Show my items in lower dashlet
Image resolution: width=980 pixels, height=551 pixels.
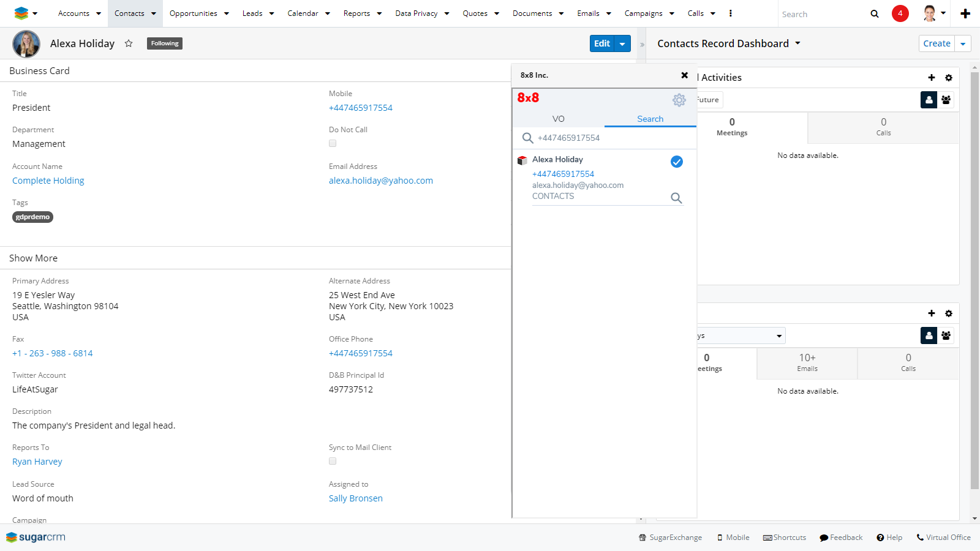coord(929,335)
